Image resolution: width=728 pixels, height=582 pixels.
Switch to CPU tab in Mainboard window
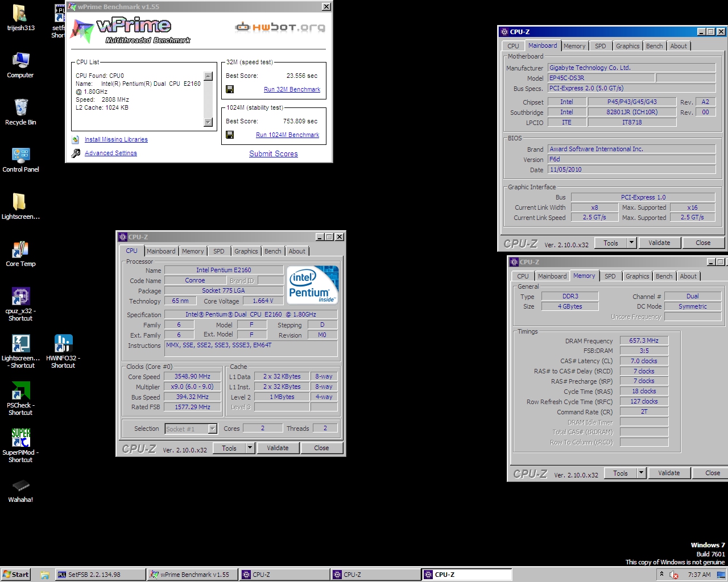tap(513, 46)
